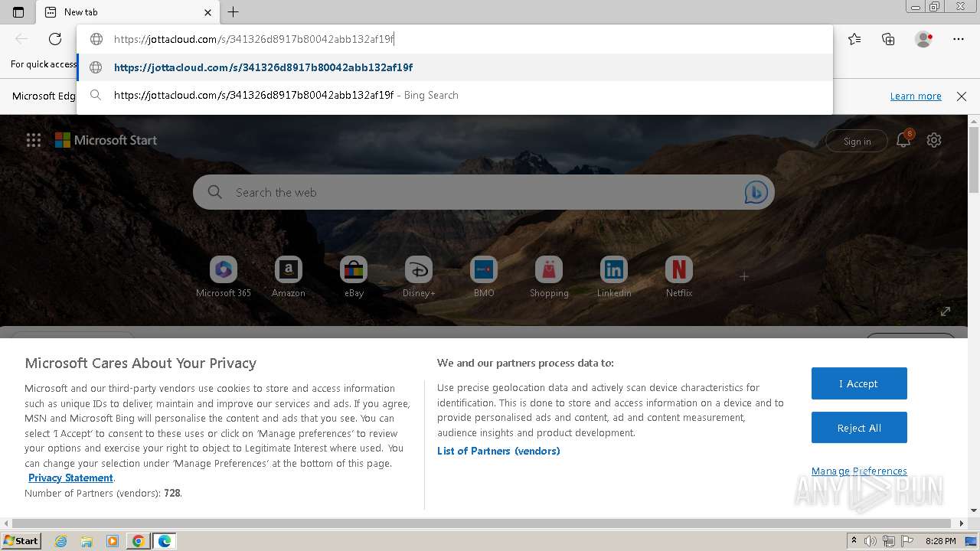This screenshot has width=980, height=551.
Task: Open a new tab with the plus button
Action: (234, 12)
